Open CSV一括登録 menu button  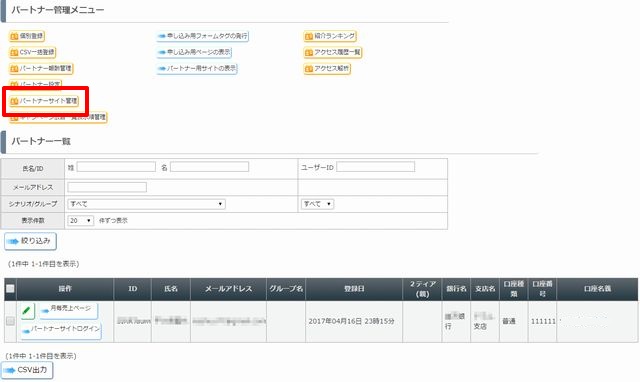click(32, 52)
